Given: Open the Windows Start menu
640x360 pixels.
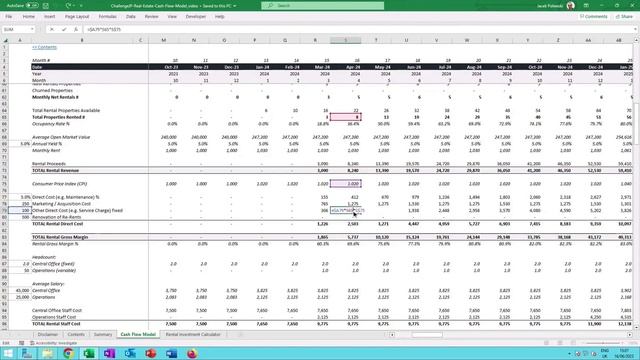Looking at the screenshot, I should coord(7,353).
